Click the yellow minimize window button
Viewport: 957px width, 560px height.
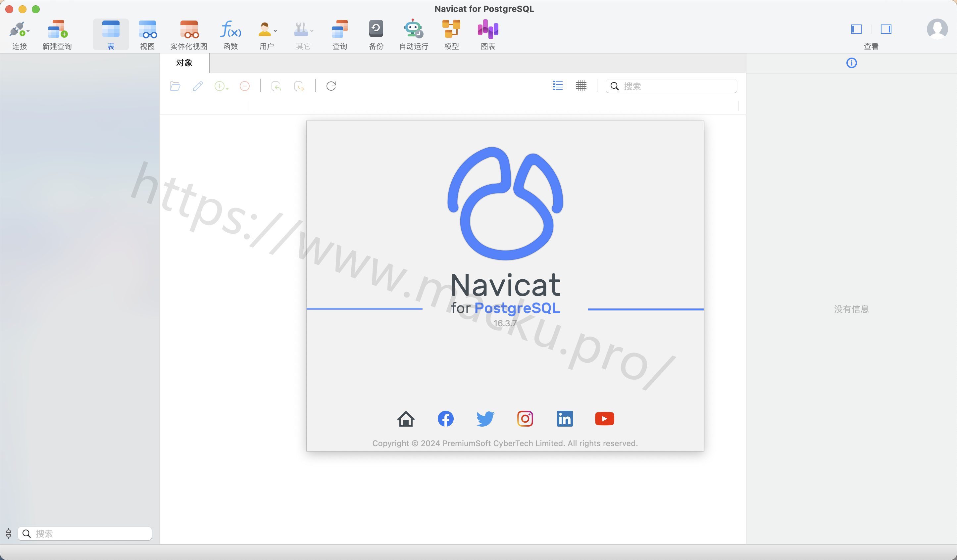coord(23,9)
